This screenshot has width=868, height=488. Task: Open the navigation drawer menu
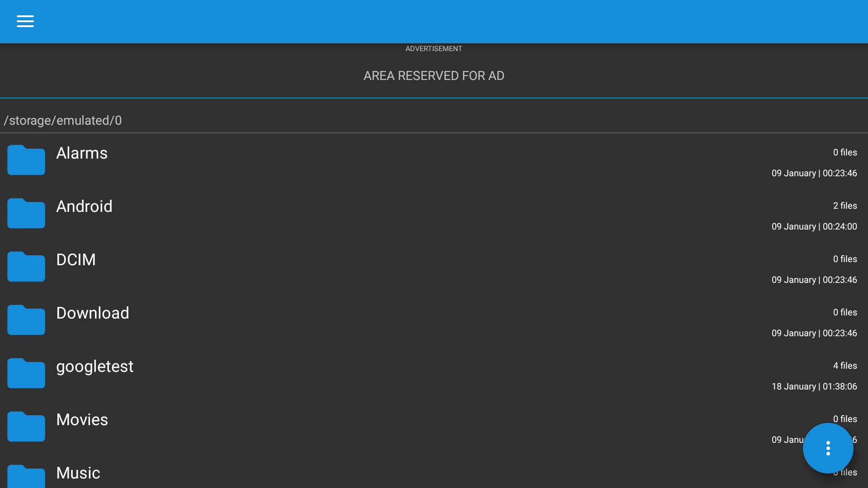coord(25,21)
